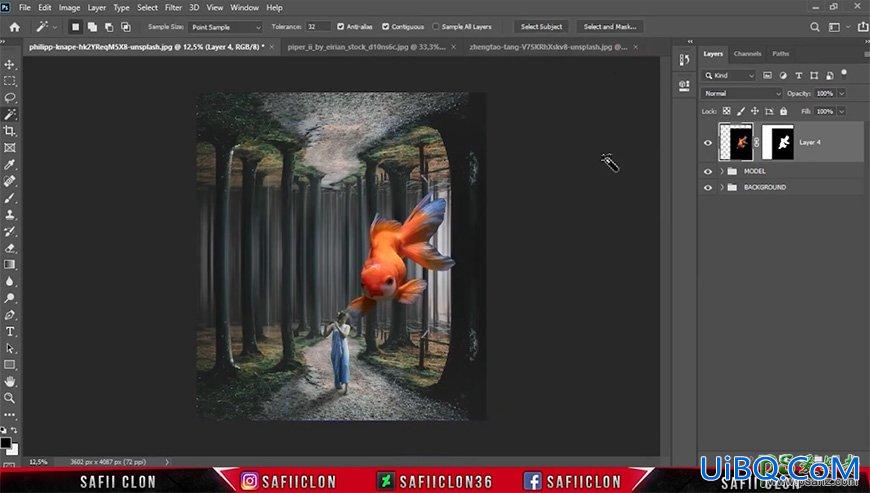The height and width of the screenshot is (493, 870).
Task: Toggle the layer filter on/off switch
Action: pos(844,73)
